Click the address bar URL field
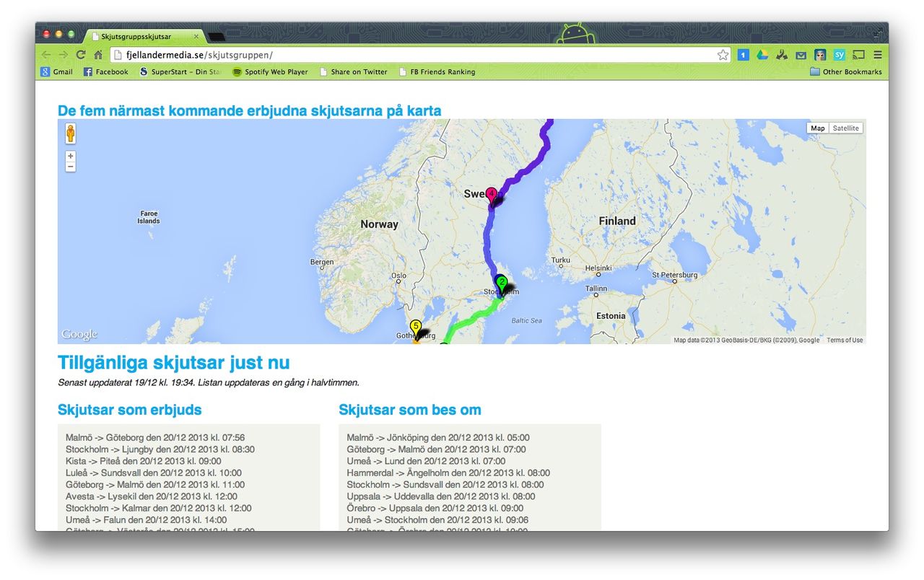The width and height of the screenshot is (924, 580). [x=419, y=55]
